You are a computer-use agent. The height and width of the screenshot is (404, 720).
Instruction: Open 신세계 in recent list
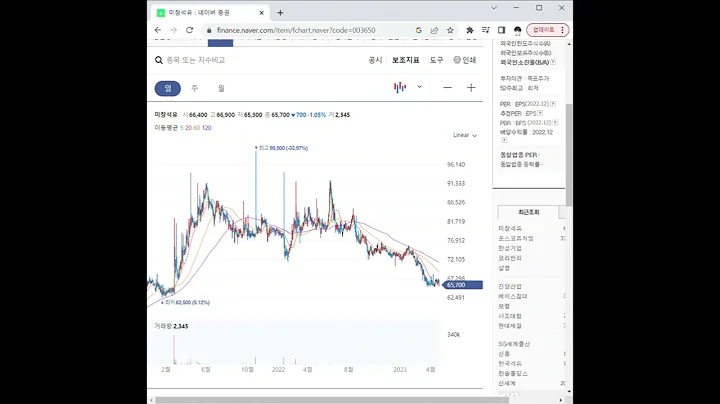[507, 383]
